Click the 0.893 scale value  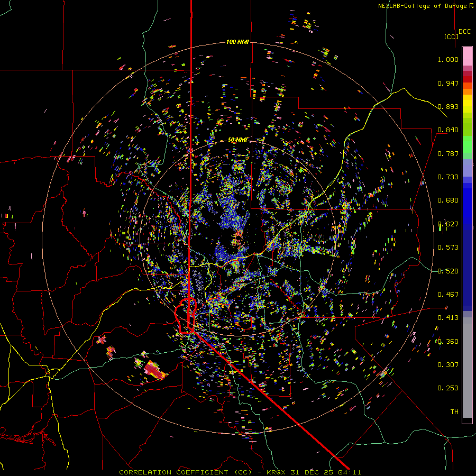pos(448,106)
